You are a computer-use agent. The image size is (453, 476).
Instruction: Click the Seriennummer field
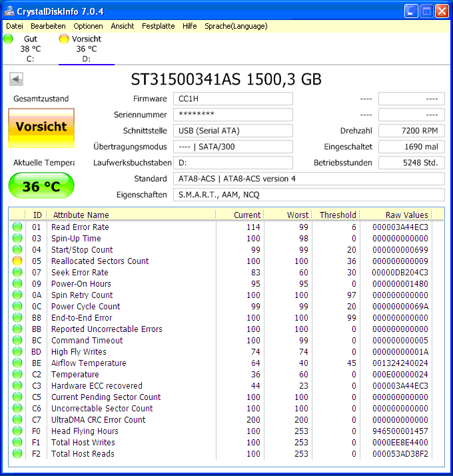[x=233, y=115]
